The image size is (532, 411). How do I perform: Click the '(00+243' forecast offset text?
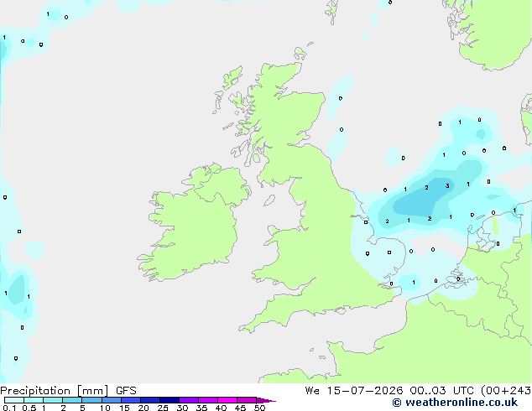coord(506,391)
